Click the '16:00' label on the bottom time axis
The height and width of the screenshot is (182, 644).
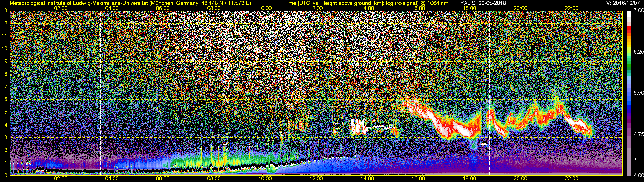pyautogui.click(x=418, y=179)
